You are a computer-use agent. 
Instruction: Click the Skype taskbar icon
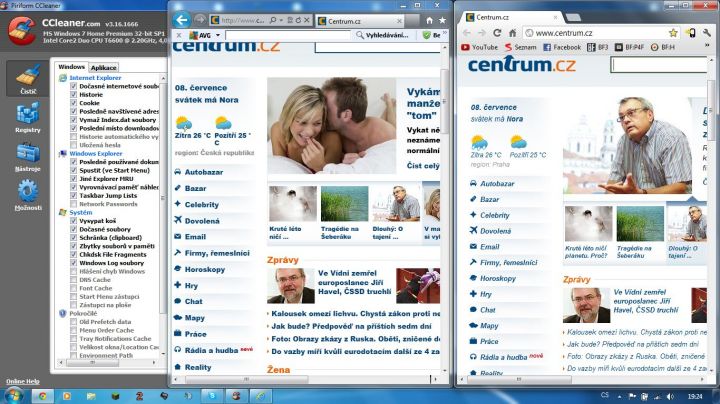click(212, 396)
